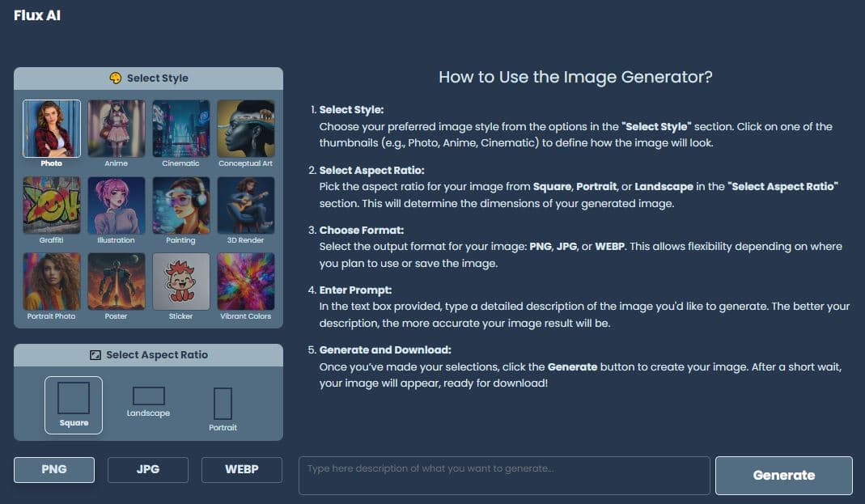Choose the Sticker style thumbnail
The width and height of the screenshot is (865, 504).
(x=181, y=282)
